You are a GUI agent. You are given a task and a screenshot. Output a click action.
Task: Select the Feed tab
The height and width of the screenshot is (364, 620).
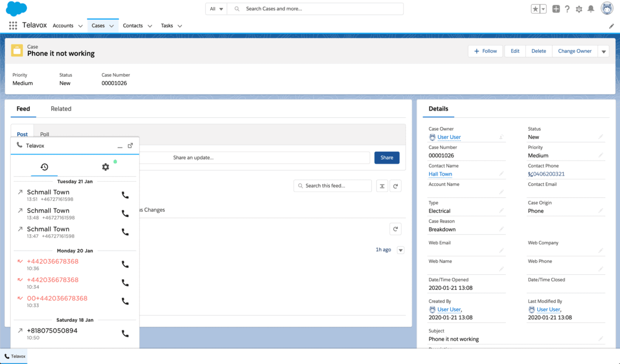click(23, 109)
